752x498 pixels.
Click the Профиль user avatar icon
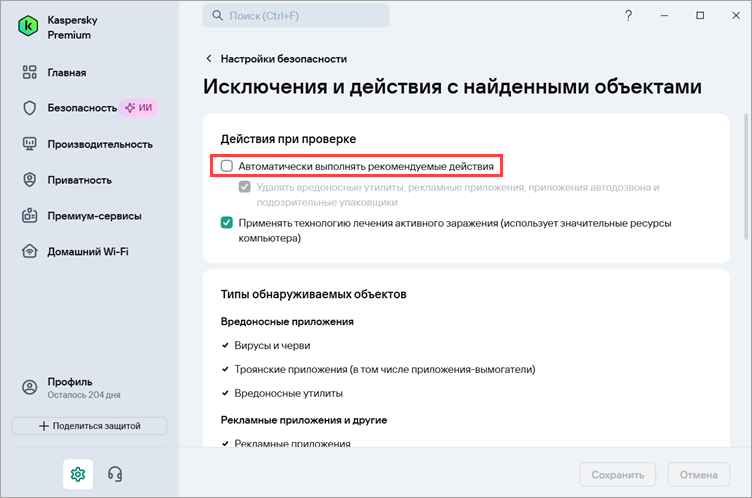coord(30,387)
